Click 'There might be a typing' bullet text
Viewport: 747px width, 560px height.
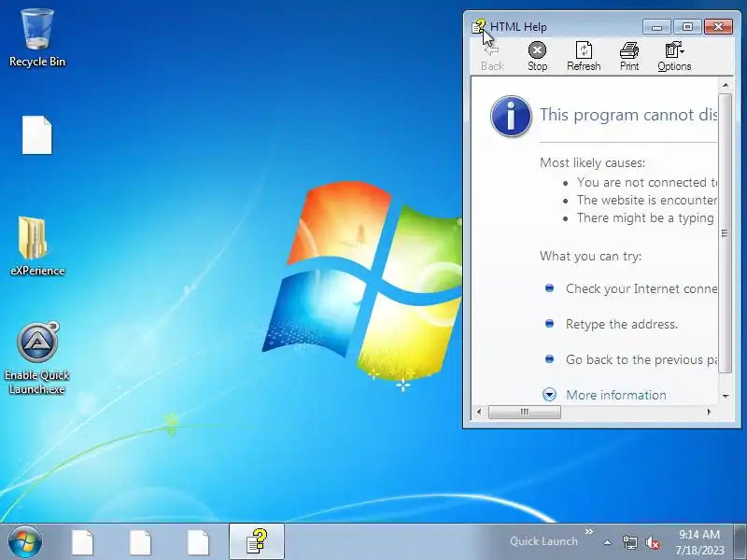(x=645, y=218)
